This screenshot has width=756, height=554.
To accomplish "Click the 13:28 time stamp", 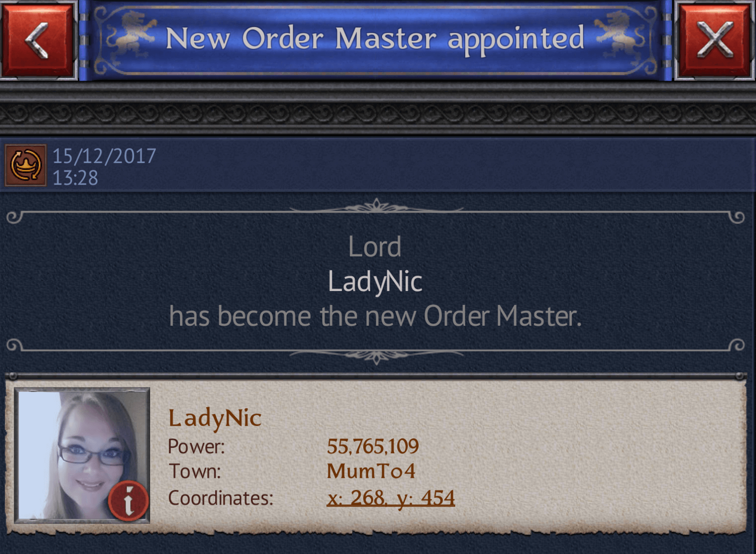I will pos(75,178).
